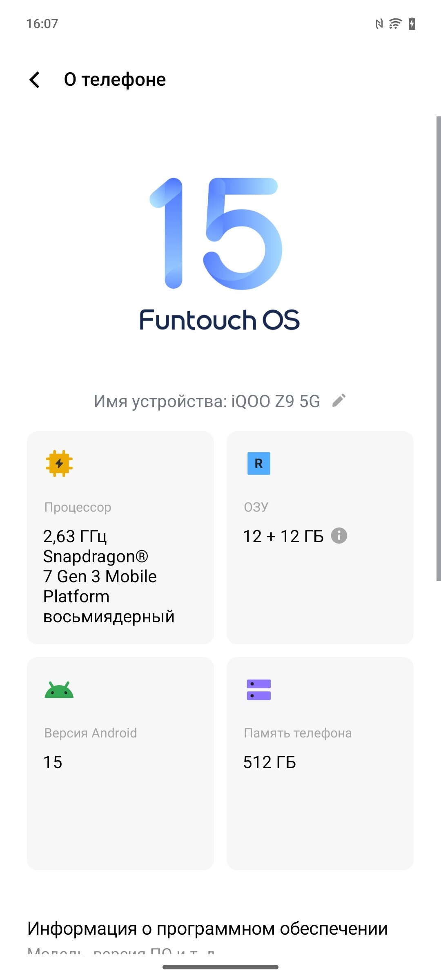Image resolution: width=441 pixels, height=980 pixels.
Task: Tap the Wi-Fi status icon
Action: [395, 24]
